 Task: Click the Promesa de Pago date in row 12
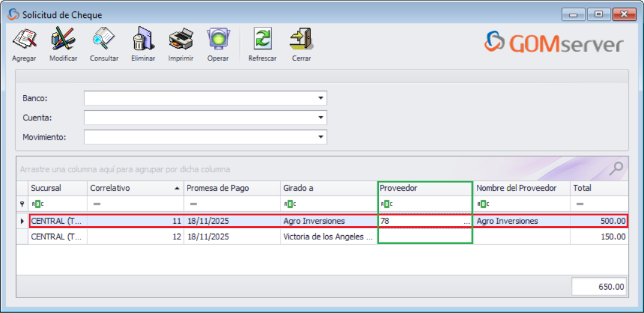click(x=232, y=237)
